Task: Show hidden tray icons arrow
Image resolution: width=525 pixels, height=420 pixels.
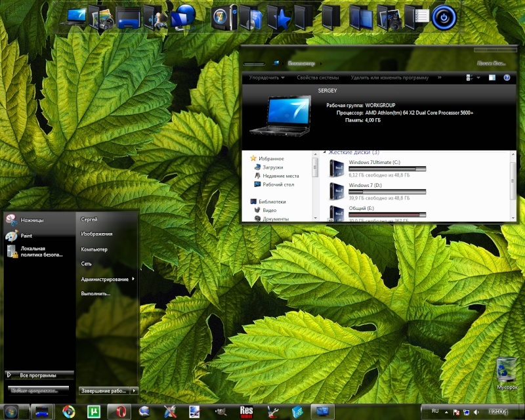Action: click(x=446, y=412)
